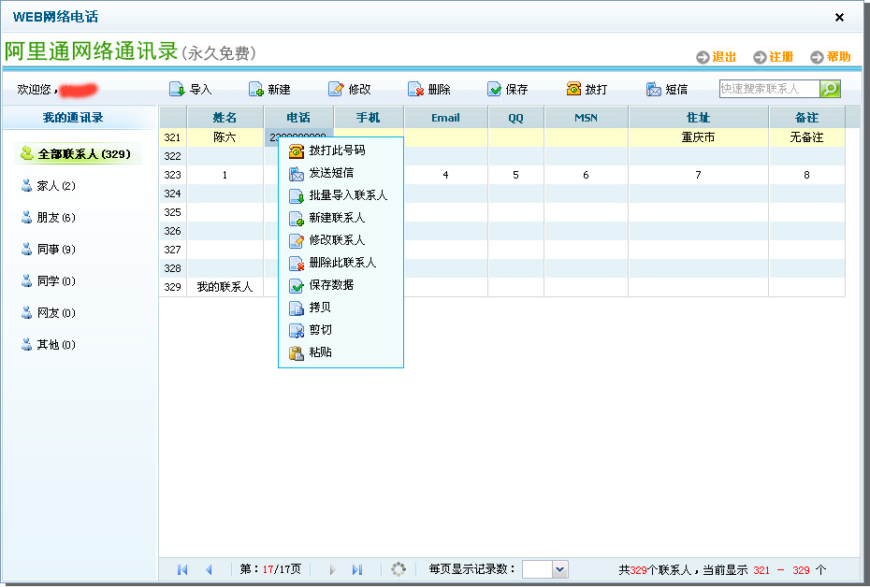Click the 新建 new contact toolbar icon
This screenshot has width=870, height=588.
(x=255, y=89)
